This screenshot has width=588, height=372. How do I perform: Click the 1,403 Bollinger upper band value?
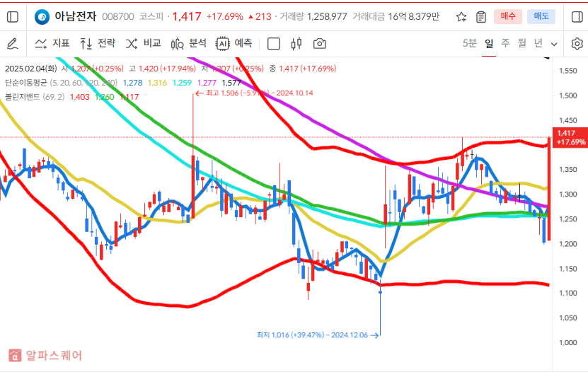80,97
